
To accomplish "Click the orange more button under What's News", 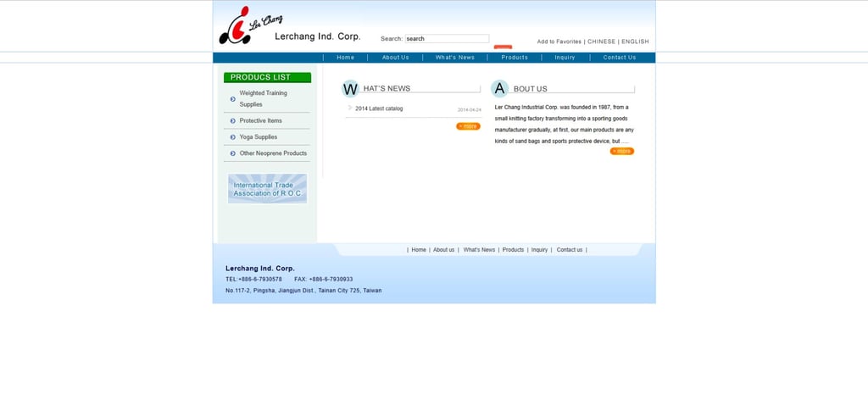I will 468,126.
